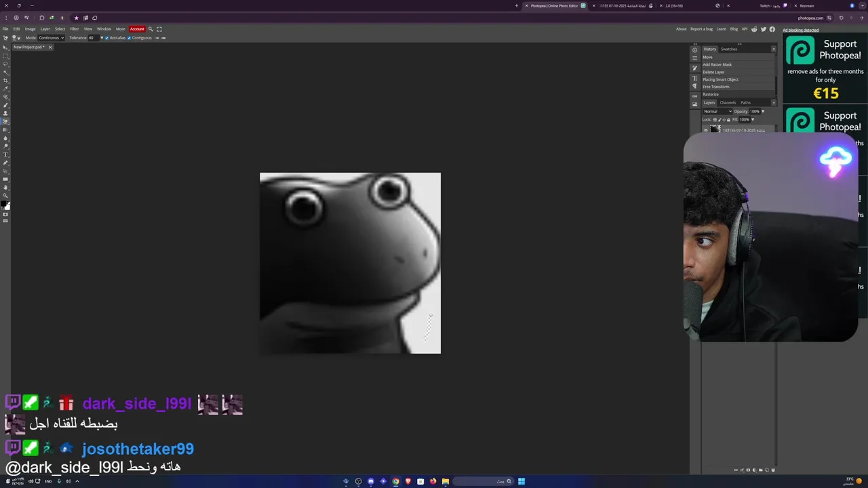Open the Filter menu
Screen dimensions: 868x488
pyautogui.click(x=75, y=28)
